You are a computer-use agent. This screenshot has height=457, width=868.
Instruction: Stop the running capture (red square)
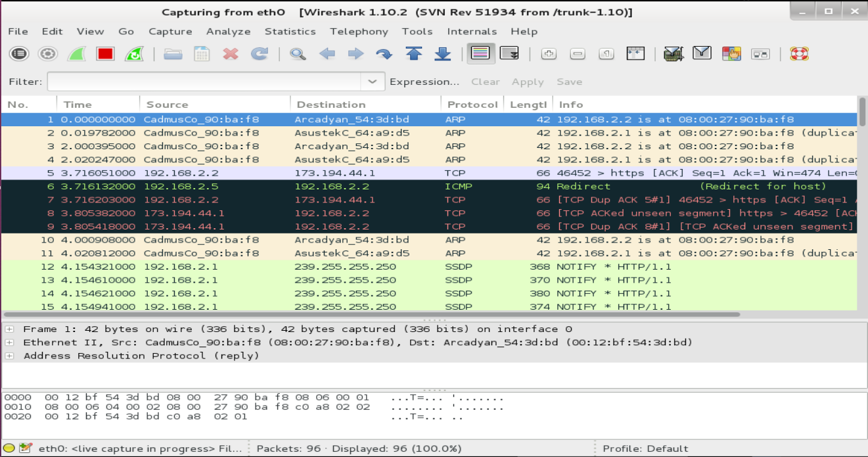(x=105, y=54)
